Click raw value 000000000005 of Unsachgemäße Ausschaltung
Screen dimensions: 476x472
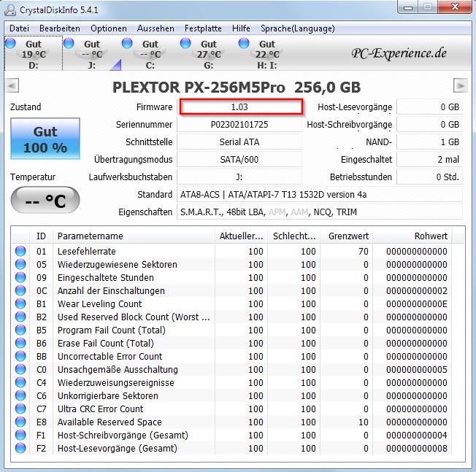pyautogui.click(x=416, y=369)
